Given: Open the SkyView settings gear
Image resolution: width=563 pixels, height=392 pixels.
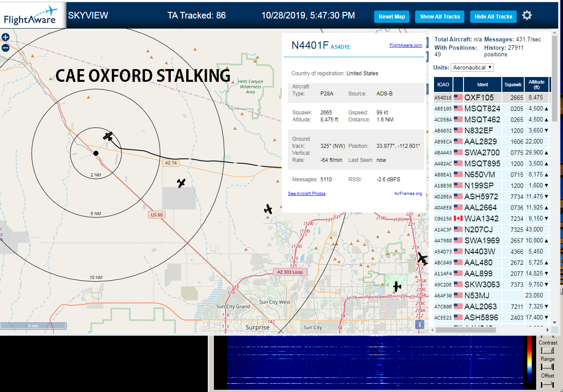Looking at the screenshot, I should 527,15.
